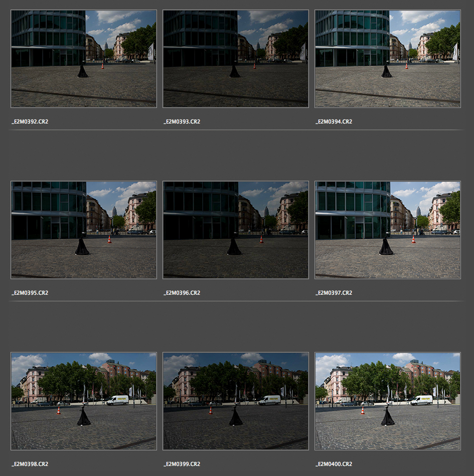Click the _E2M0397.CR2 filename label
The width and height of the screenshot is (474, 476).
[x=334, y=293]
